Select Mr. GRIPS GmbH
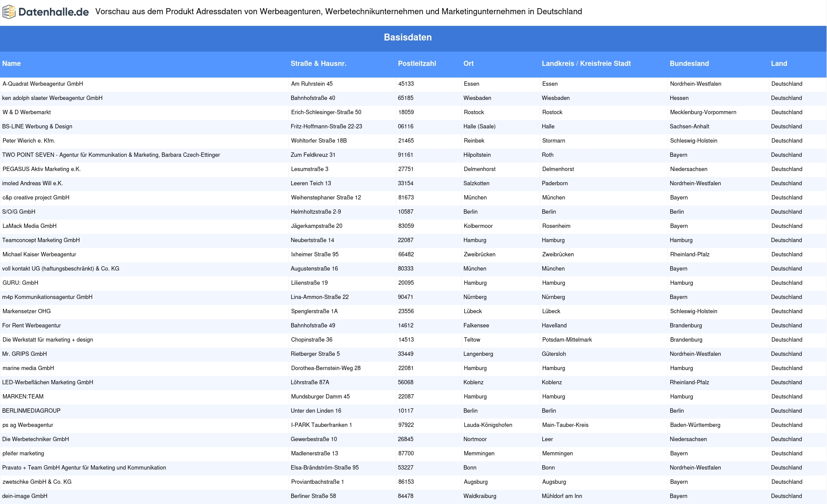 pos(25,354)
